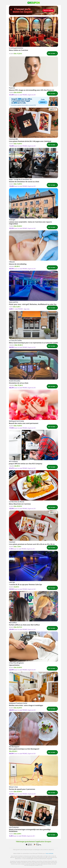This screenshot has height=868, width=67.
Task: Open 'Séance de microblading' deal title
Action: tap(18, 264)
